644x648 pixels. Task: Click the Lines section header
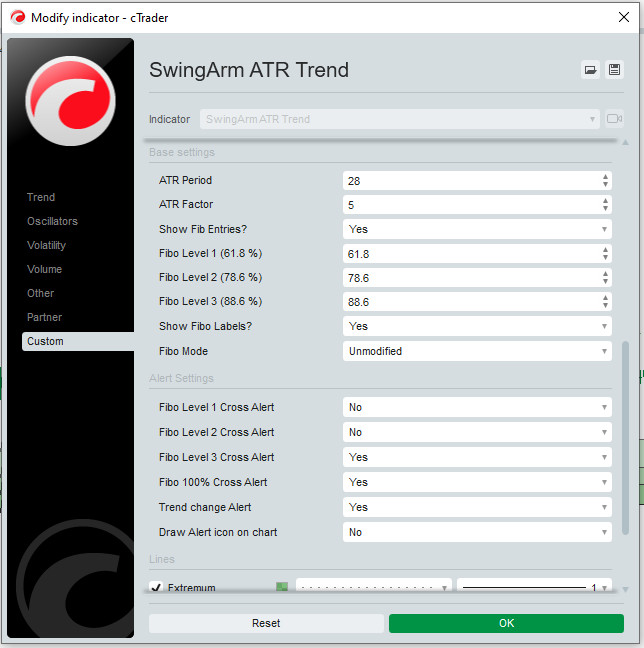point(162,559)
